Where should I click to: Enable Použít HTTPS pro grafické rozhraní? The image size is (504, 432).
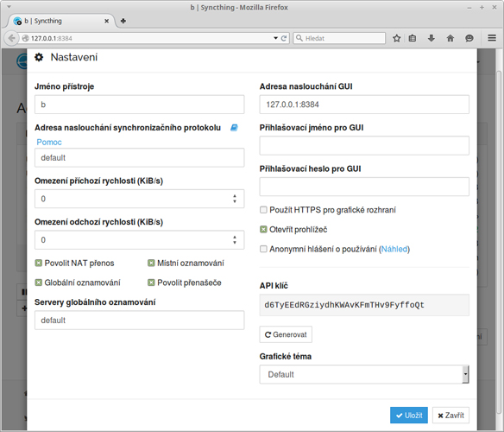(263, 210)
